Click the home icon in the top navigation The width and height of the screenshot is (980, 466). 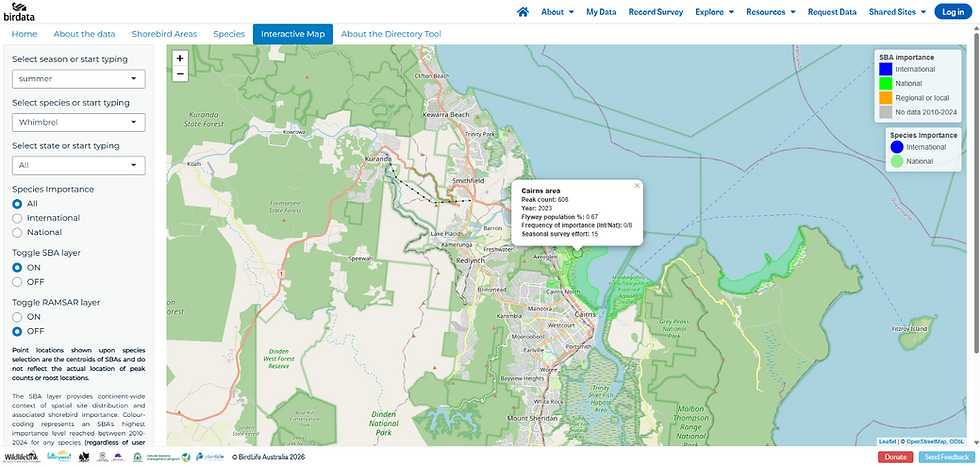point(523,11)
